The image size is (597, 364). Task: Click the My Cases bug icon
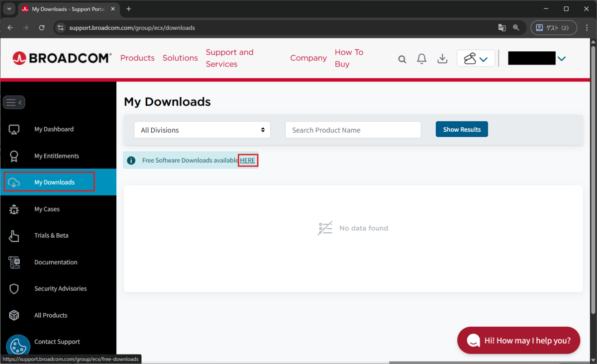14,209
